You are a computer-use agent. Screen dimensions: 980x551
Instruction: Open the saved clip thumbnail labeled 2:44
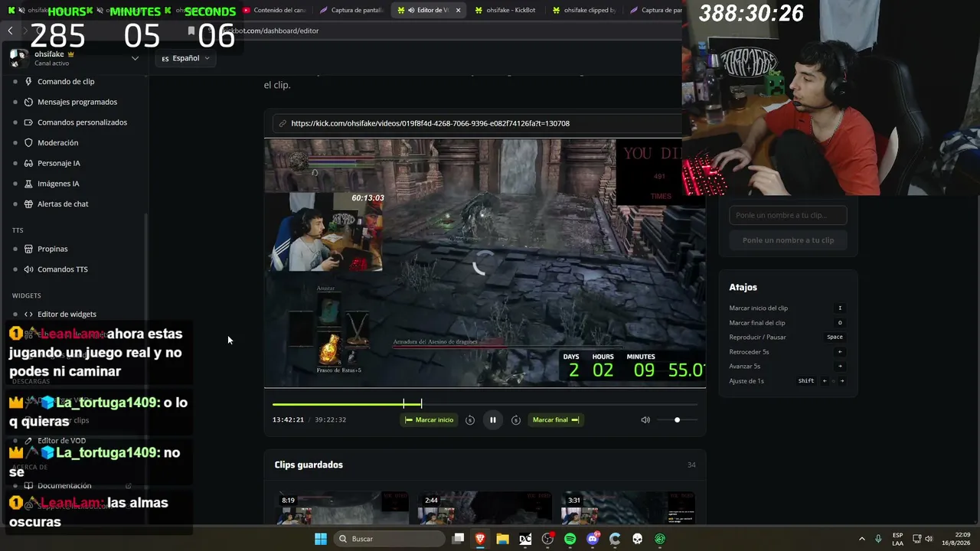[x=484, y=509]
